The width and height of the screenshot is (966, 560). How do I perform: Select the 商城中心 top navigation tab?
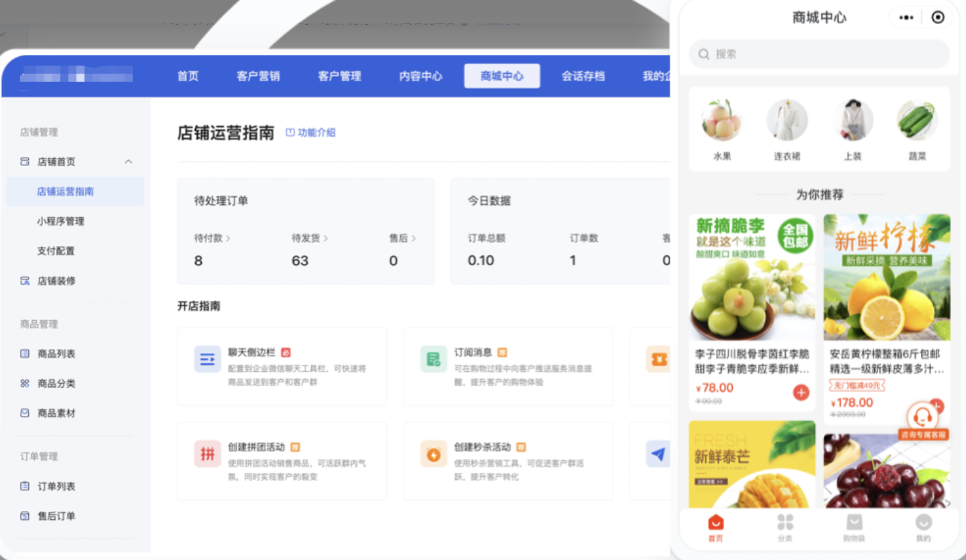pos(502,76)
